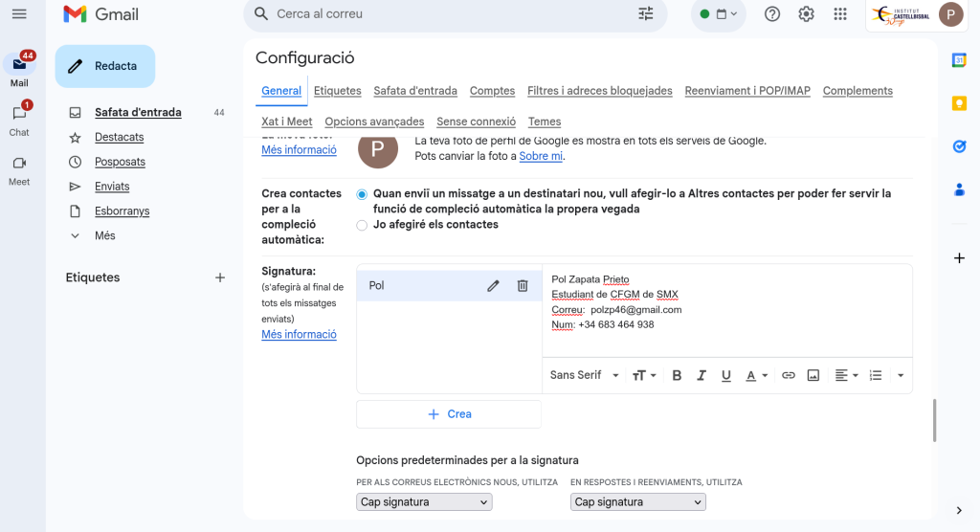Image resolution: width=980 pixels, height=532 pixels.
Task: Open signature dropdown for replies and forwards
Action: (637, 502)
